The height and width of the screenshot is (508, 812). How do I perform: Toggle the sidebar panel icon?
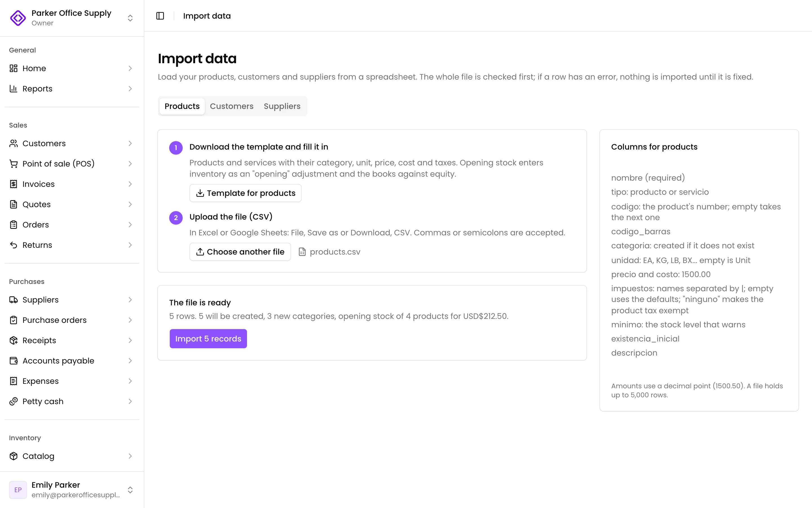[x=160, y=16]
